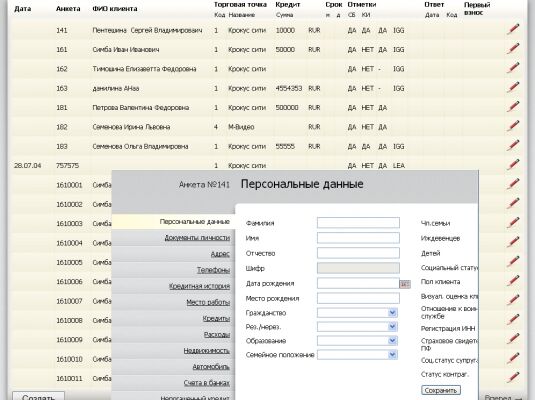Edit application 1610005 with its pencil icon
Viewport: 535px width, 400px height.
pyautogui.click(x=513, y=261)
